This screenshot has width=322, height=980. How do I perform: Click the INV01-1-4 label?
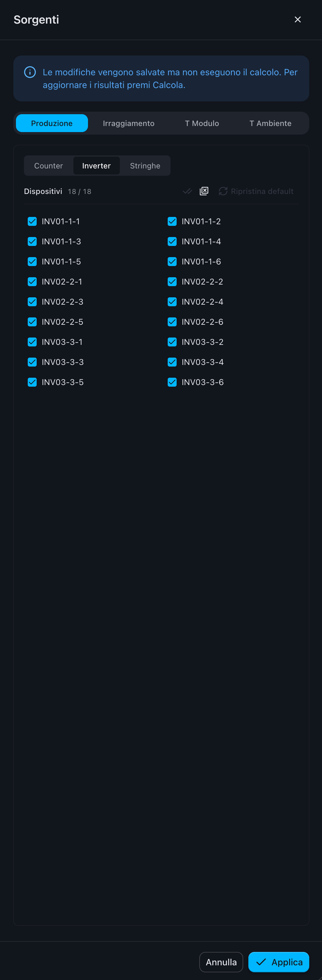point(201,241)
